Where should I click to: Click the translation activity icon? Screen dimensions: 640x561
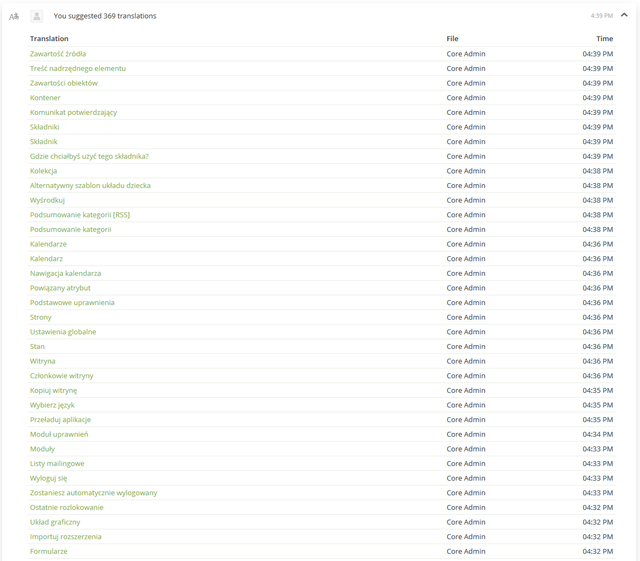click(14, 16)
